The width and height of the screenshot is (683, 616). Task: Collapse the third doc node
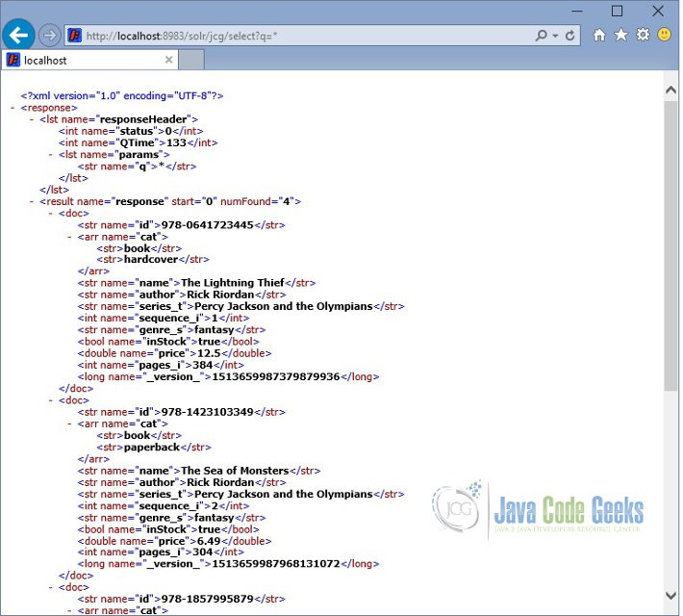pos(51,587)
